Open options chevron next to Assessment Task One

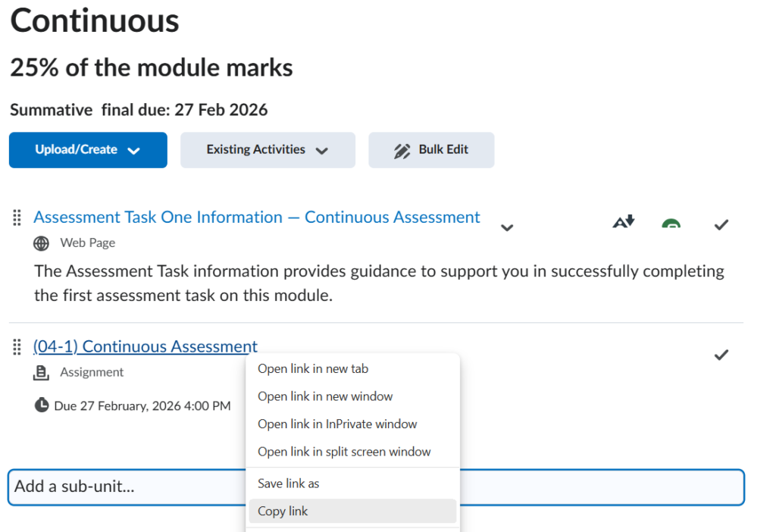(506, 227)
